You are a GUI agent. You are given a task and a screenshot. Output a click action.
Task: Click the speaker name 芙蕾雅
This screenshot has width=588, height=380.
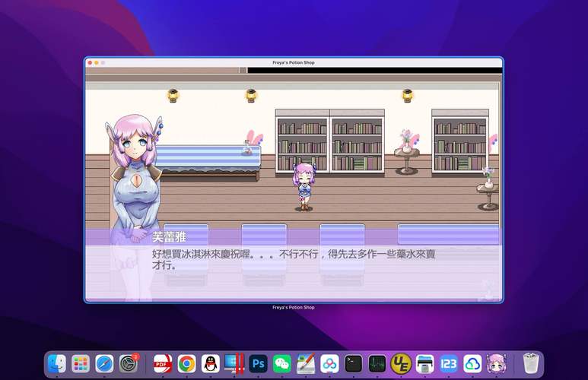coord(169,237)
